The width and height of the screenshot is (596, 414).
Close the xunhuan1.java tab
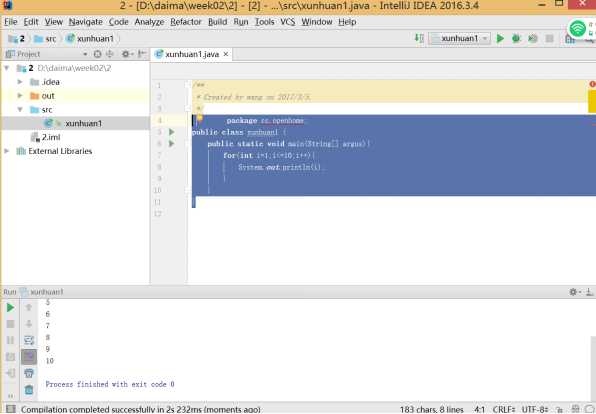226,54
